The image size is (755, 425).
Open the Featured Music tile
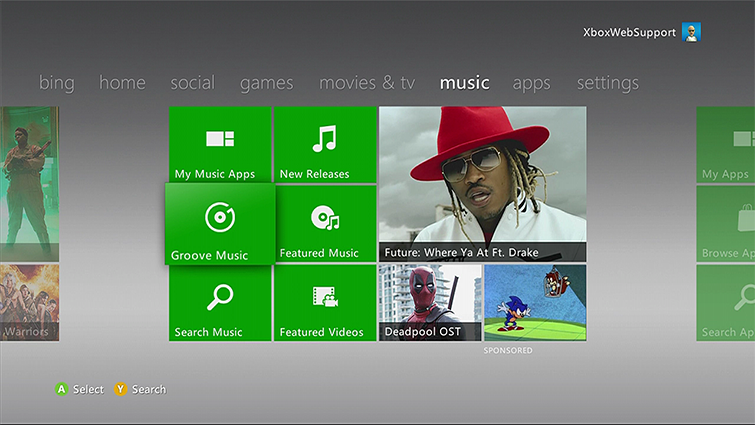[x=324, y=224]
